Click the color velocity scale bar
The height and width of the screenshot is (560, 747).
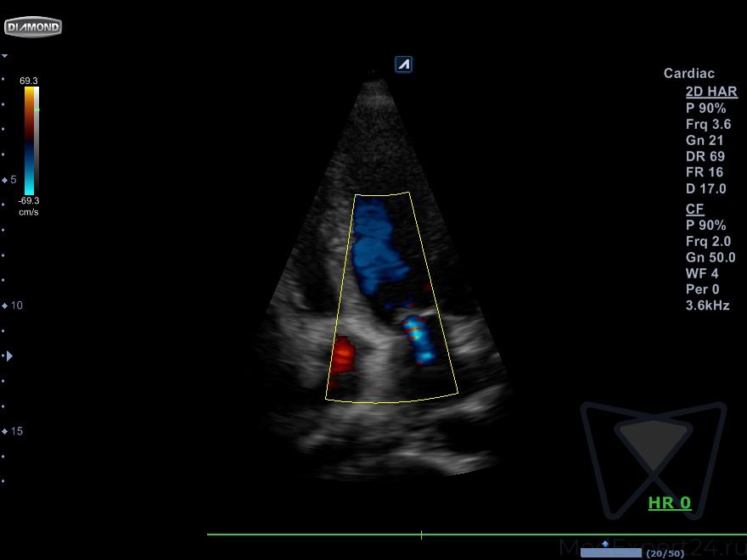tap(30, 140)
